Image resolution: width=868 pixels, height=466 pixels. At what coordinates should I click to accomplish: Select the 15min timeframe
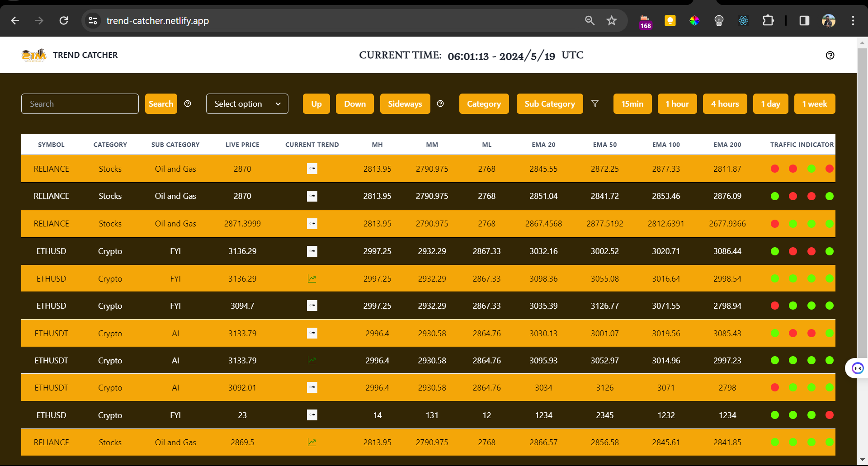pyautogui.click(x=632, y=104)
